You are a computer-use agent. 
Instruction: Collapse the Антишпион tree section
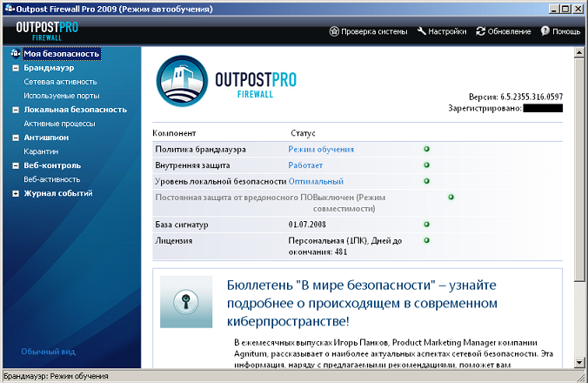16,138
